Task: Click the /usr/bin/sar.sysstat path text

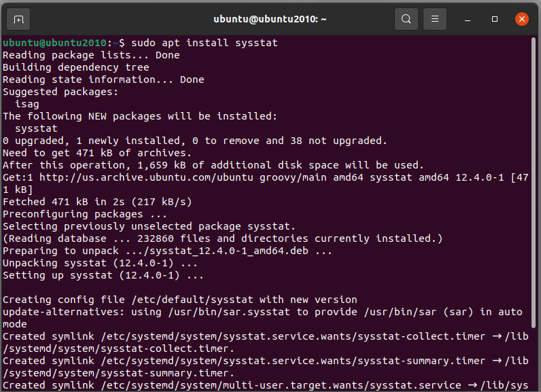Action: 229,312
